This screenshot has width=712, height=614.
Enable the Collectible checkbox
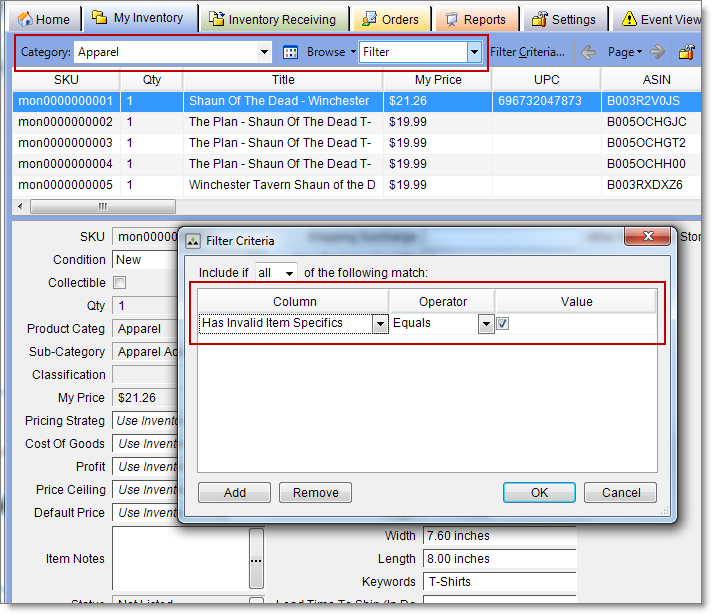coord(120,283)
